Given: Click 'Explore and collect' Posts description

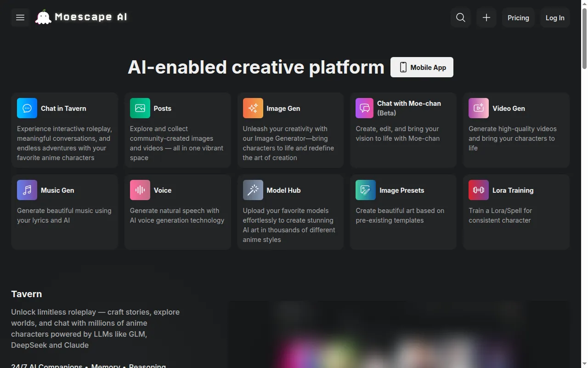Looking at the screenshot, I should [x=176, y=143].
